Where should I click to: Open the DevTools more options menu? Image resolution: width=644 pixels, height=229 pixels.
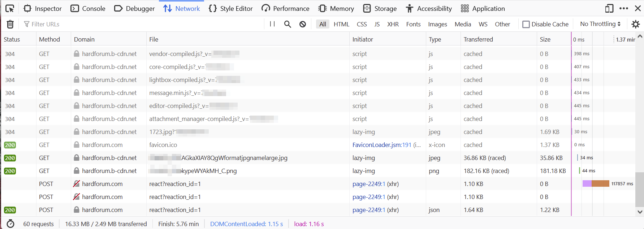pyautogui.click(x=624, y=8)
